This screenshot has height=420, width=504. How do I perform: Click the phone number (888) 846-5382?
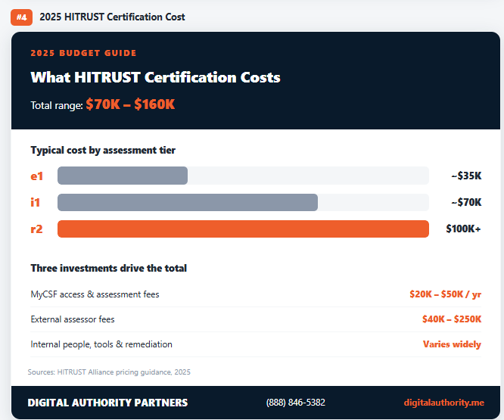tap(296, 403)
